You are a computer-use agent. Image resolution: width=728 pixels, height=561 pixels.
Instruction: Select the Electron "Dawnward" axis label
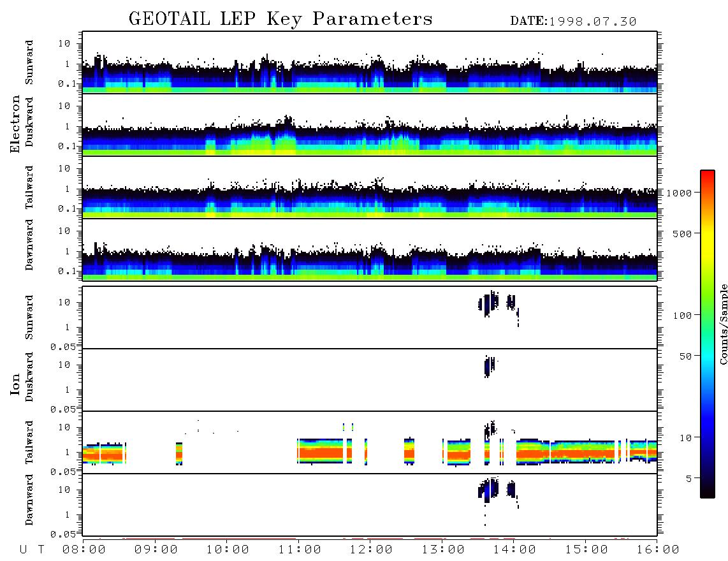(29, 245)
